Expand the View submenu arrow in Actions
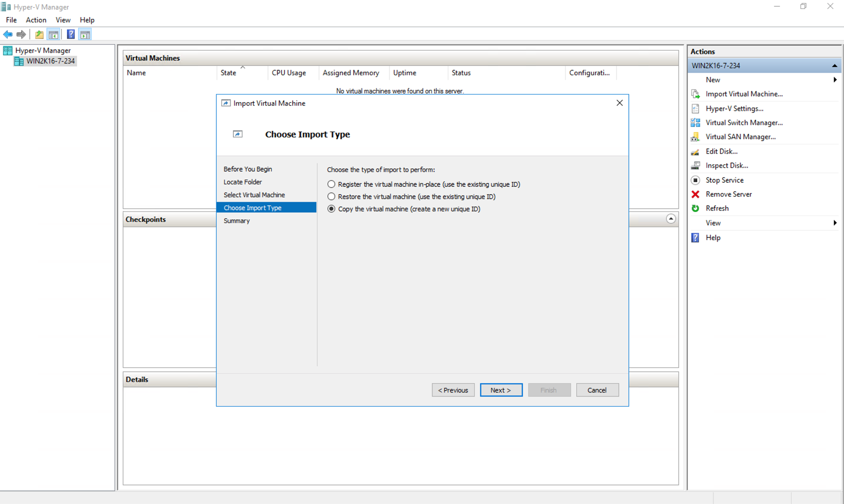The image size is (844, 504). coord(835,223)
